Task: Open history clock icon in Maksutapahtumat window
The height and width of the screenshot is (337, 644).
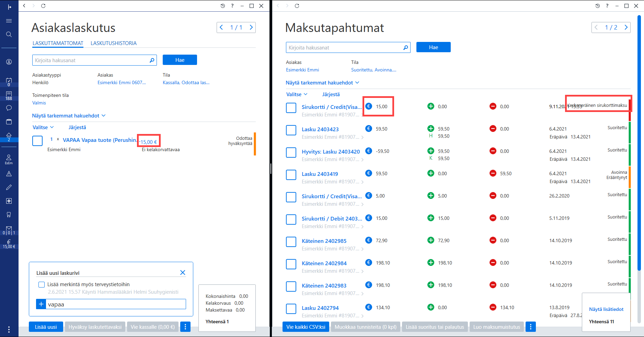Action: click(598, 6)
